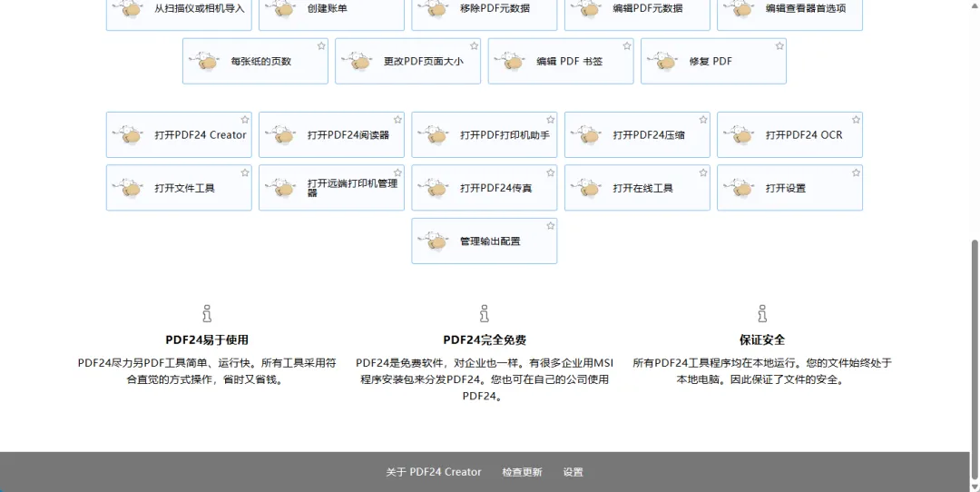Click sheep icon on 管理输出配置 tile
Screen dimensions: 980x492
[x=435, y=241]
